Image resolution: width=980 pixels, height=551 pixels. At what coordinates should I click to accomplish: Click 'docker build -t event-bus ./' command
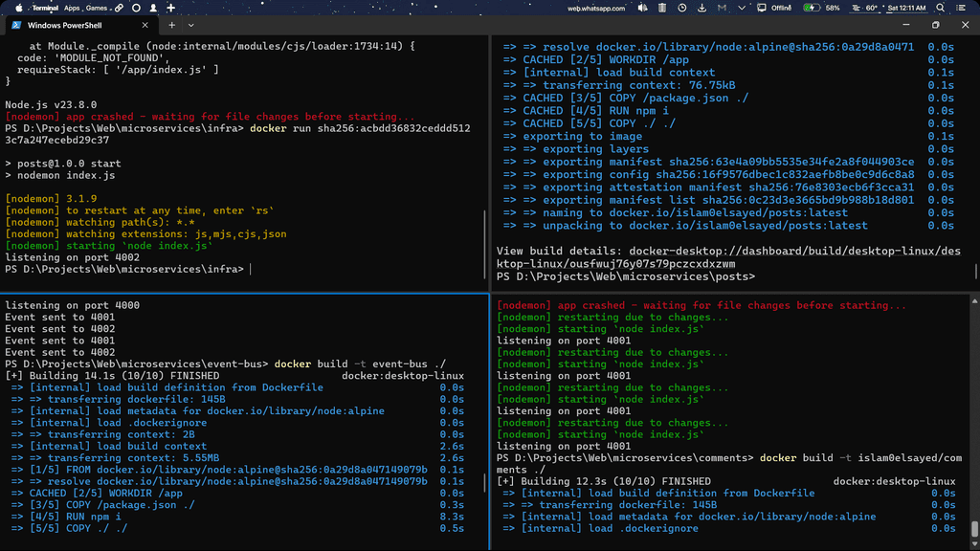click(x=360, y=364)
